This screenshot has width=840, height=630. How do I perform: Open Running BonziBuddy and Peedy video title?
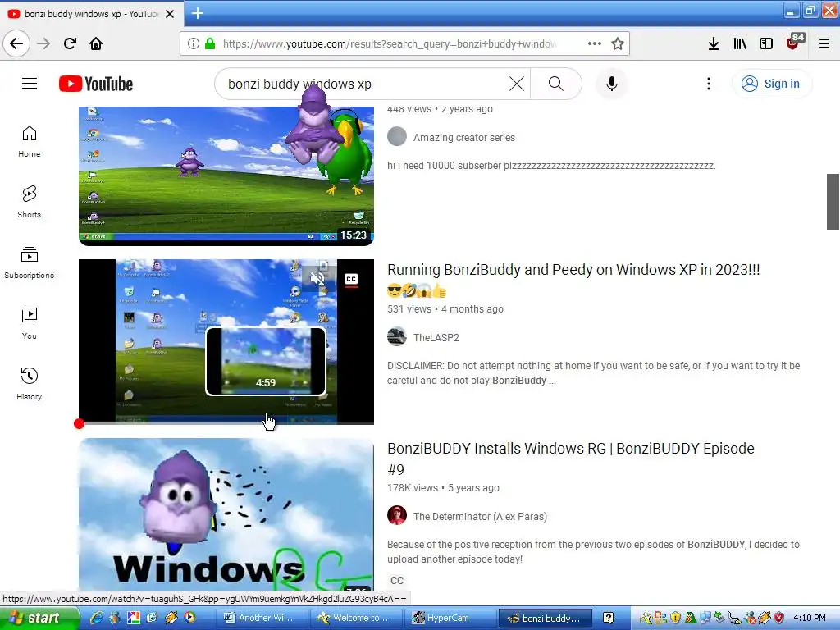point(573,280)
